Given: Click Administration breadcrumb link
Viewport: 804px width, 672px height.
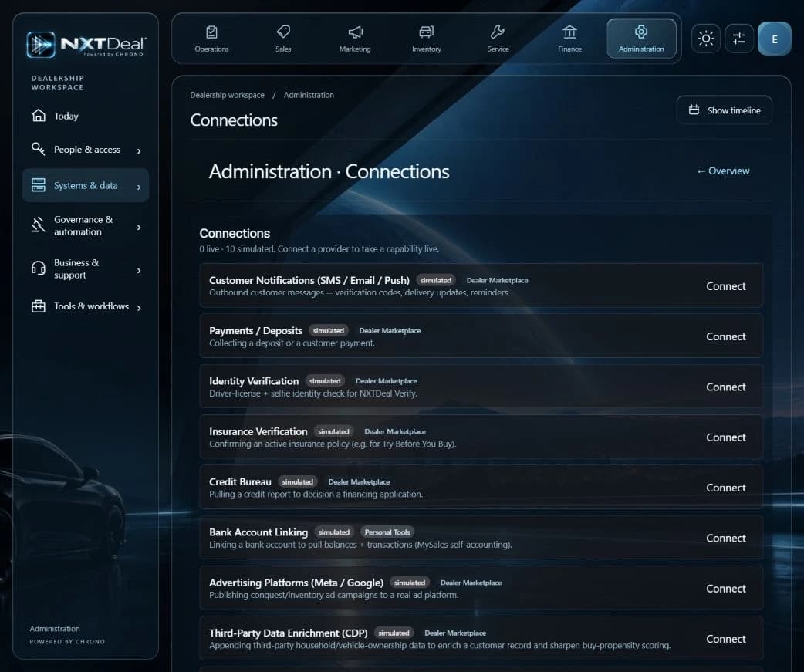Looking at the screenshot, I should click(309, 95).
